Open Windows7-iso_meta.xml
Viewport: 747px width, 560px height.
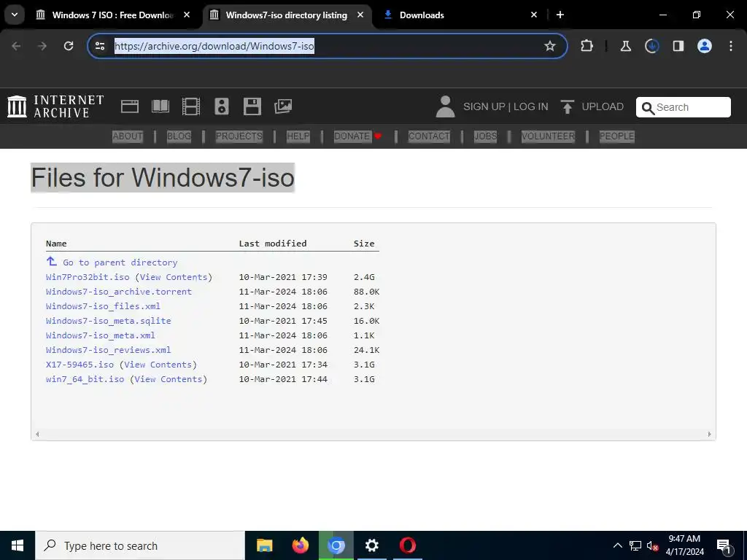pyautogui.click(x=100, y=335)
